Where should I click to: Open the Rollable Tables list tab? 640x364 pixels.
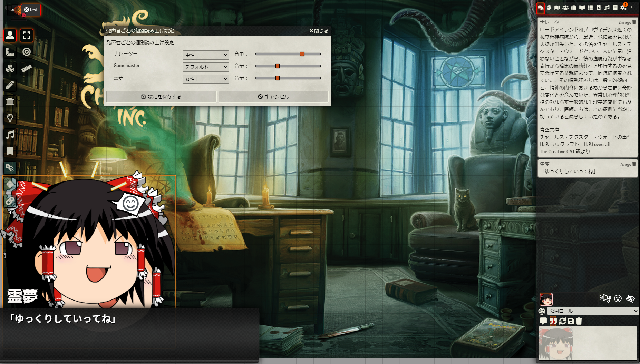pyautogui.click(x=590, y=7)
